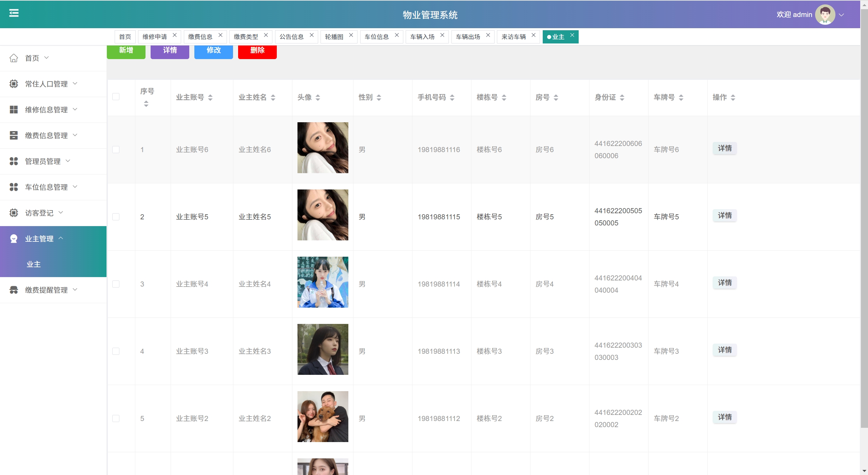Screen dimensions: 868x475
Task: Click 缴费提醒管理 car icon in sidebar
Action: coord(14,290)
